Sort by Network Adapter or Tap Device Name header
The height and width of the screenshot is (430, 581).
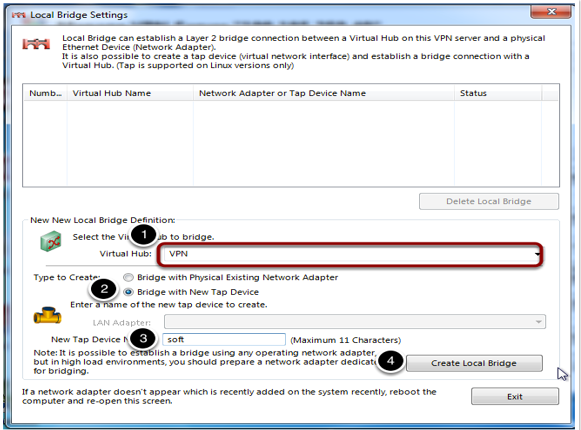[x=324, y=93]
